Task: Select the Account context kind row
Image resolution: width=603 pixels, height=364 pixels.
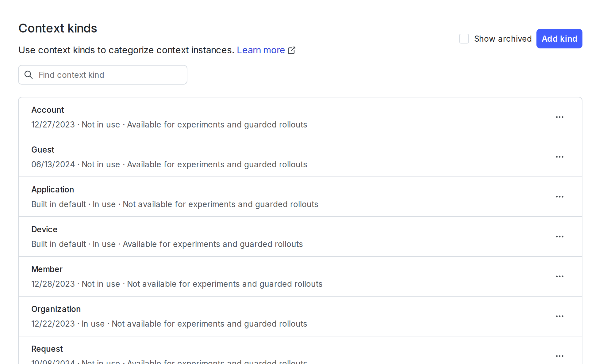Action: coord(215,117)
